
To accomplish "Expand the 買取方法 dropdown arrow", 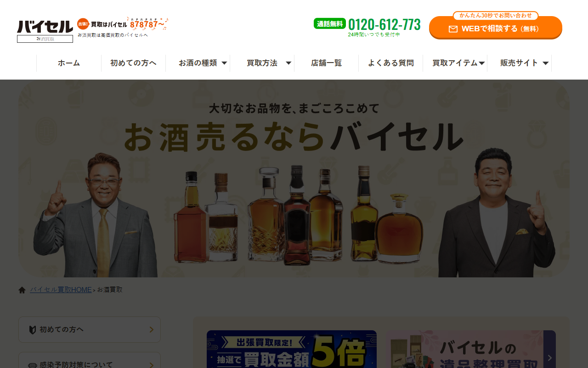I will [288, 63].
